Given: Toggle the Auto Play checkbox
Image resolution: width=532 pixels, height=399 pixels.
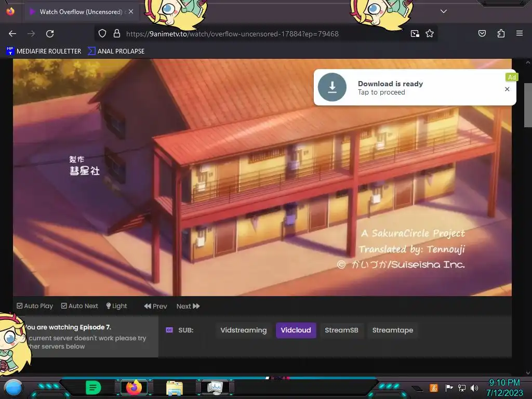Looking at the screenshot, I should [20, 305].
